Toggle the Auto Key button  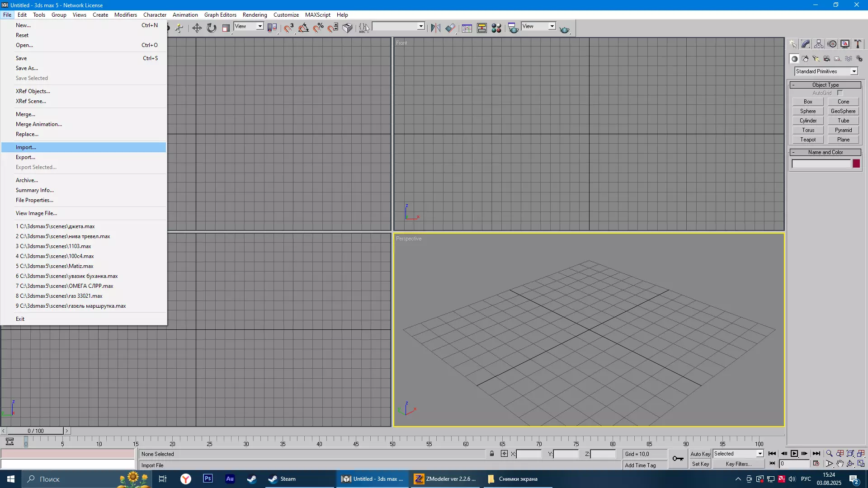(x=700, y=454)
